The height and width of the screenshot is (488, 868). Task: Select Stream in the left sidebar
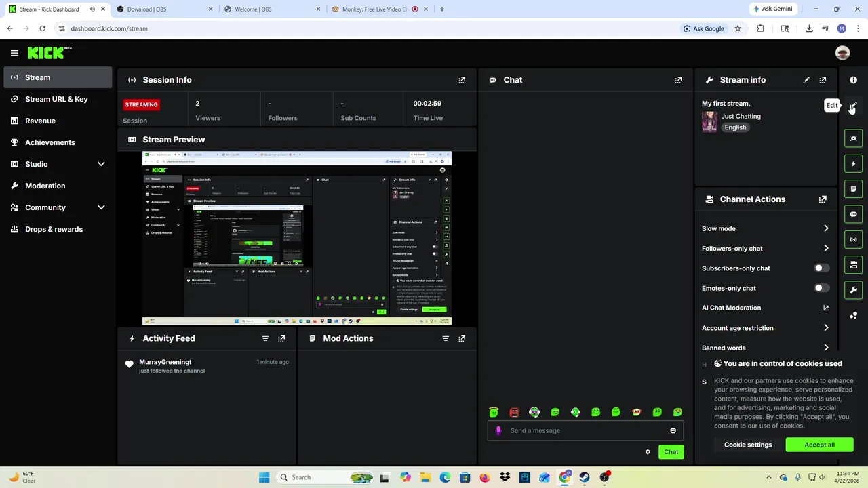pos(58,77)
